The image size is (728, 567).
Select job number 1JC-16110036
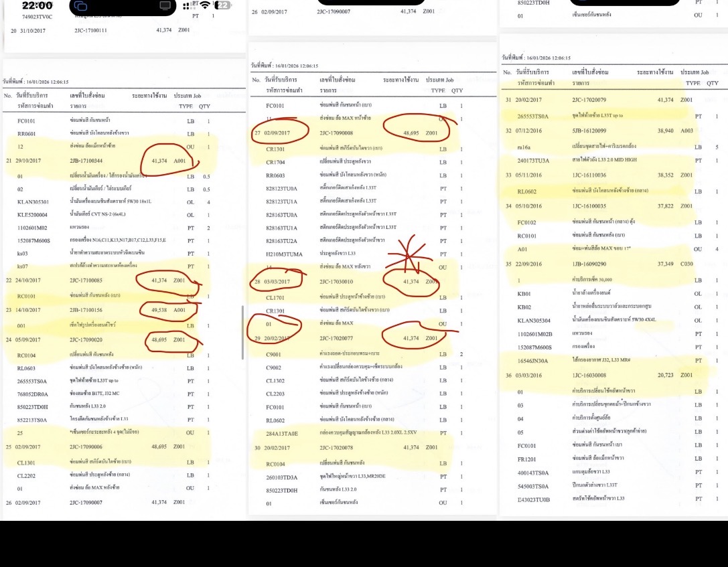(589, 175)
